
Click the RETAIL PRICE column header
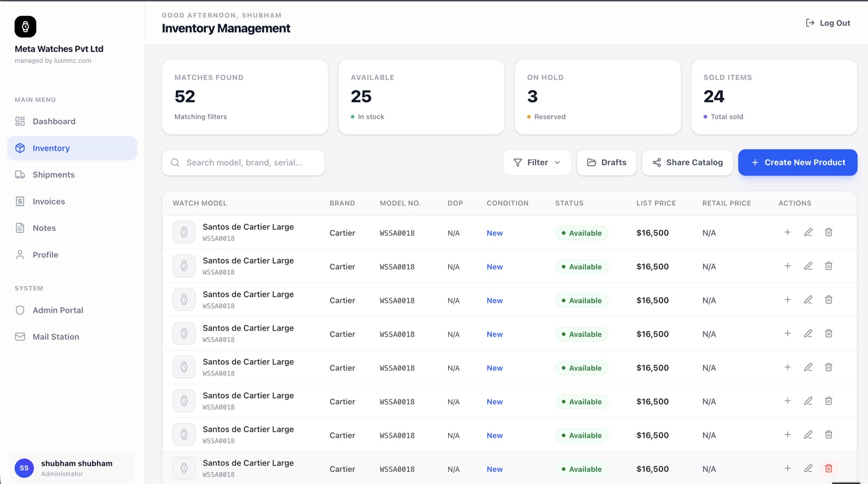(x=726, y=203)
